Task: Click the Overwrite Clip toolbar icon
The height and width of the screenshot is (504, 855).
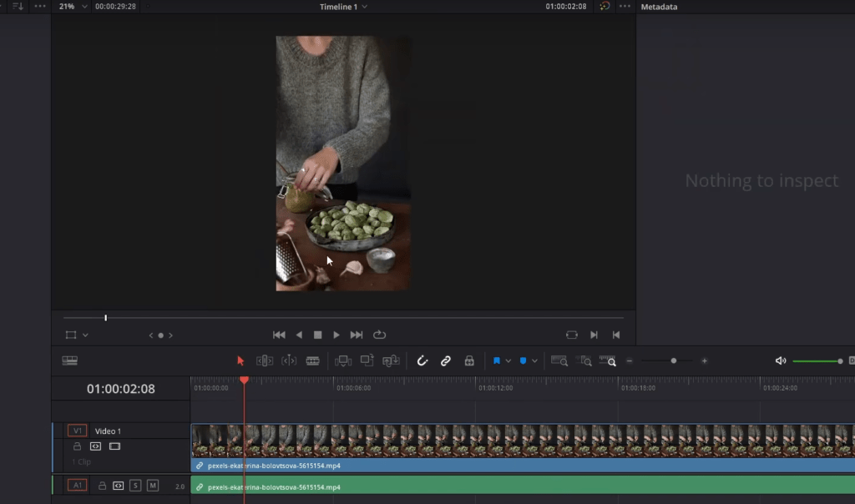Action: click(367, 360)
